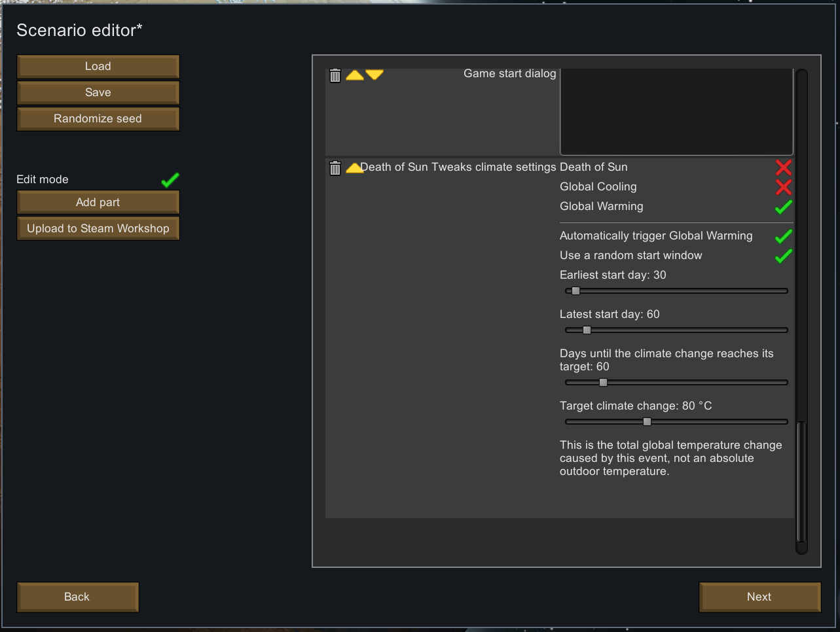Click the 'Game start dialog' label

pyautogui.click(x=510, y=74)
